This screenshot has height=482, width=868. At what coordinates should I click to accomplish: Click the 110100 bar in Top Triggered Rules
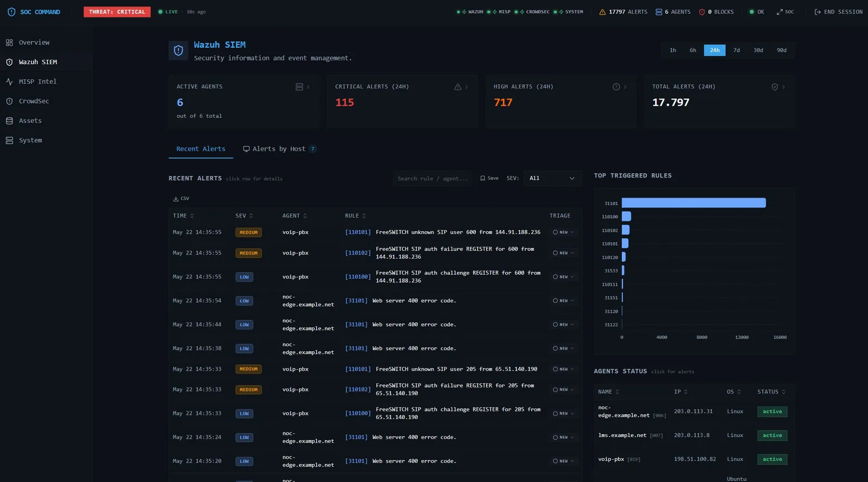(x=627, y=217)
